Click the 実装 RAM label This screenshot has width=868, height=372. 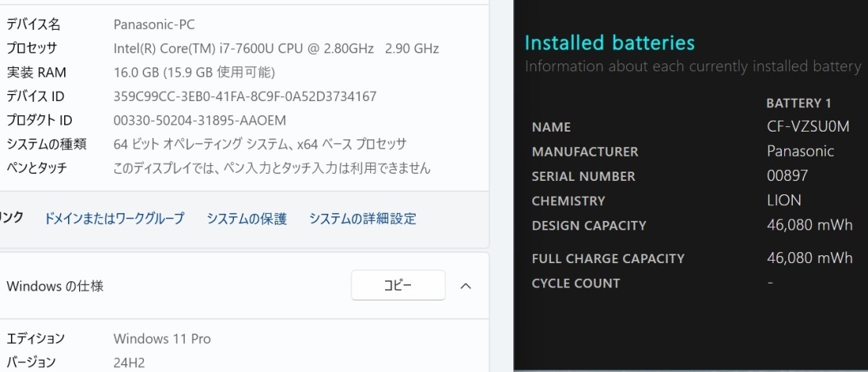click(36, 73)
